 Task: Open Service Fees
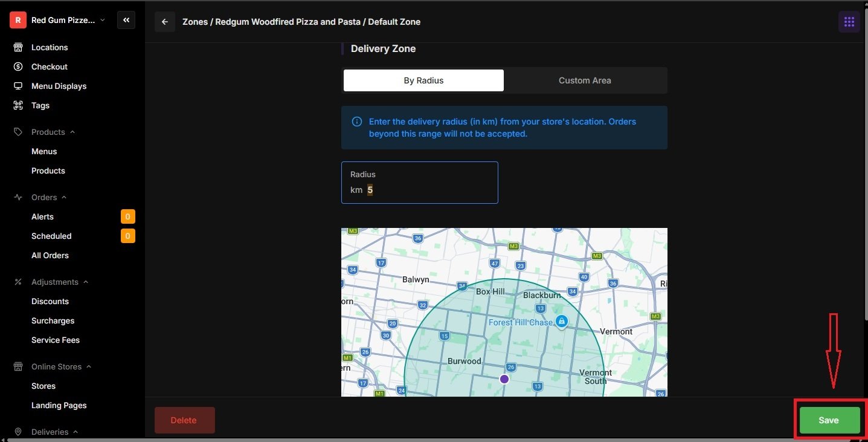click(x=56, y=340)
